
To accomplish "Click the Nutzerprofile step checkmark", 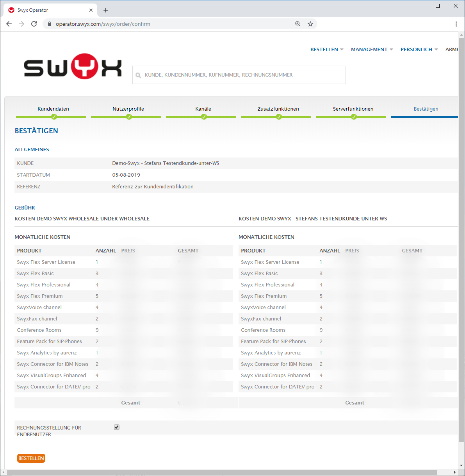I will 129,116.
